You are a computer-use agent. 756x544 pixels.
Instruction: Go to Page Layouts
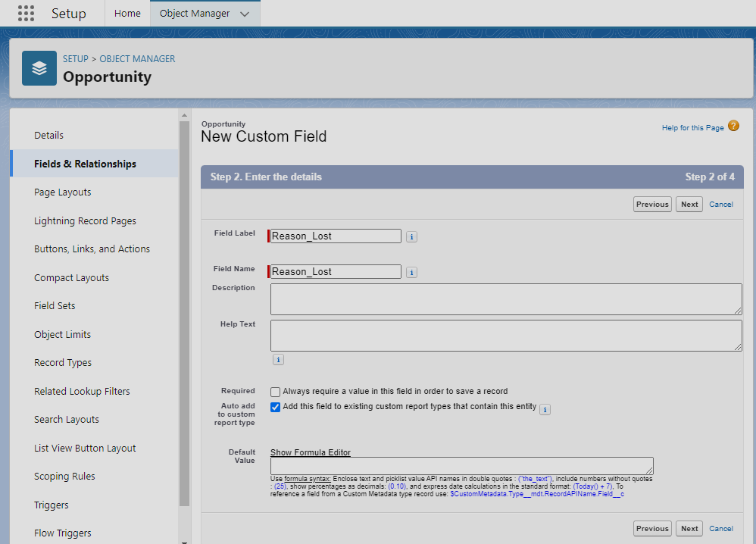tap(63, 192)
